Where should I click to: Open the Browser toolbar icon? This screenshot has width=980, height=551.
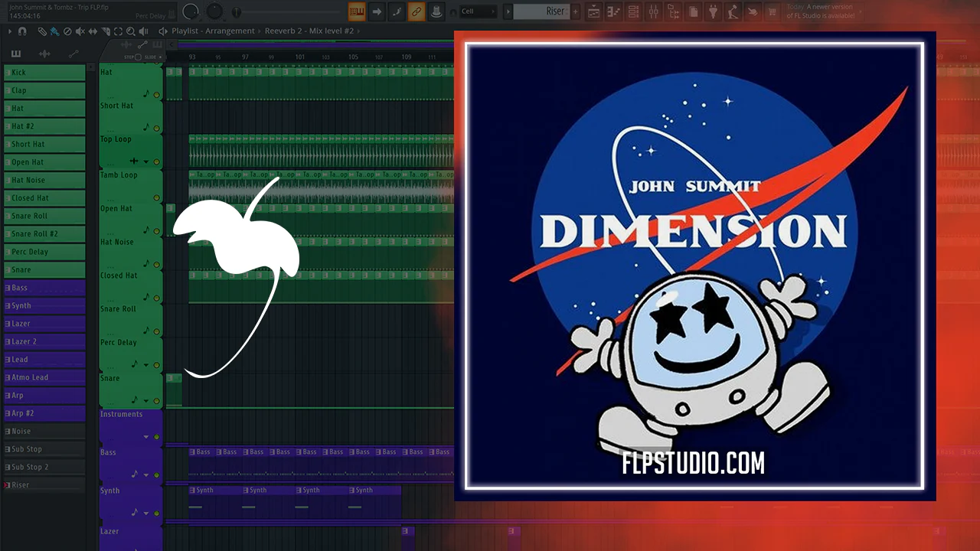click(x=674, y=11)
